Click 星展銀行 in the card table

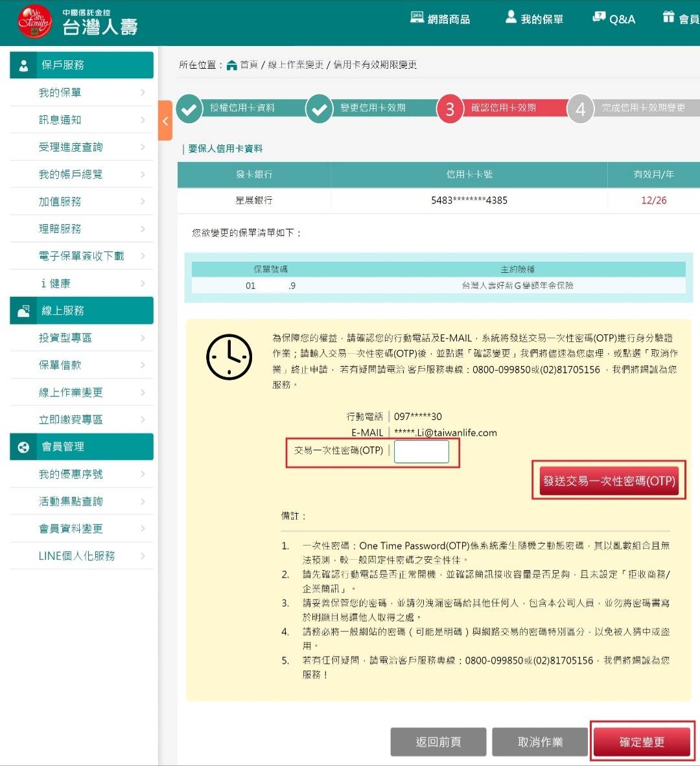(x=254, y=200)
